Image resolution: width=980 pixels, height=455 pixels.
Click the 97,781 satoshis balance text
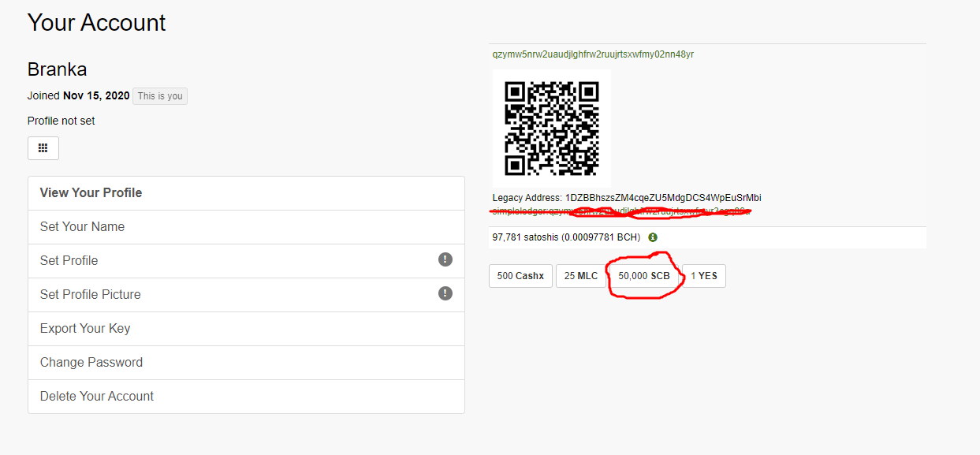click(566, 237)
